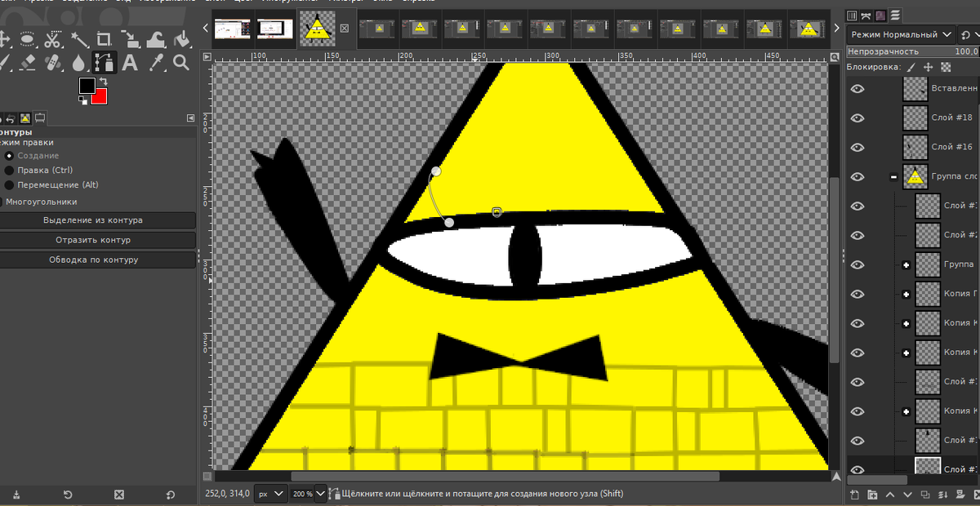980x506 pixels.
Task: Select the Paths tool
Action: pyautogui.click(x=105, y=63)
